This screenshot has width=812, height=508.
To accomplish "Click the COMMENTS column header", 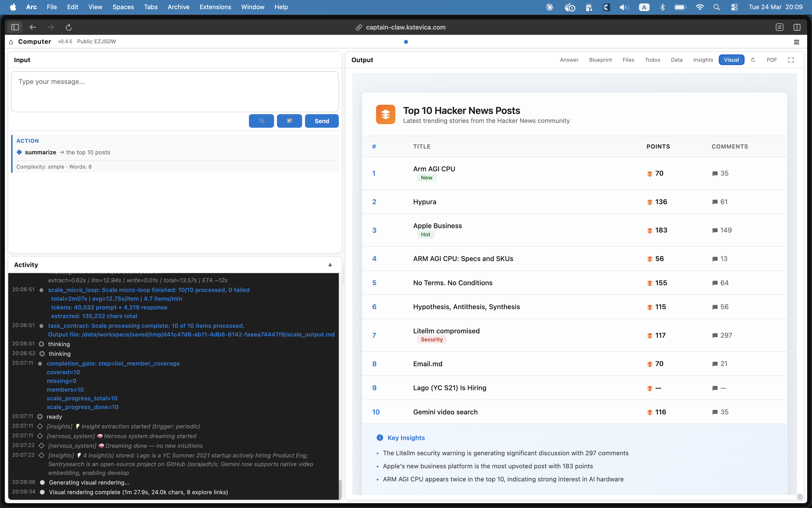I will 730,147.
